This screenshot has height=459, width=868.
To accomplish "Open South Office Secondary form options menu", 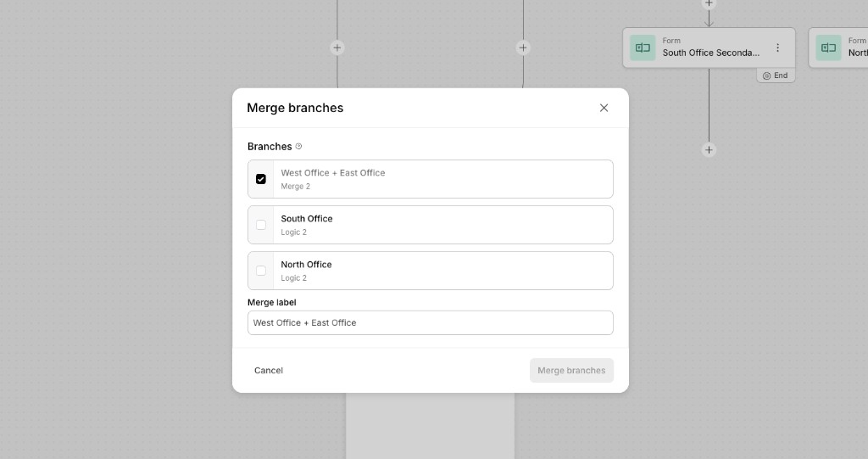I will 778,48.
